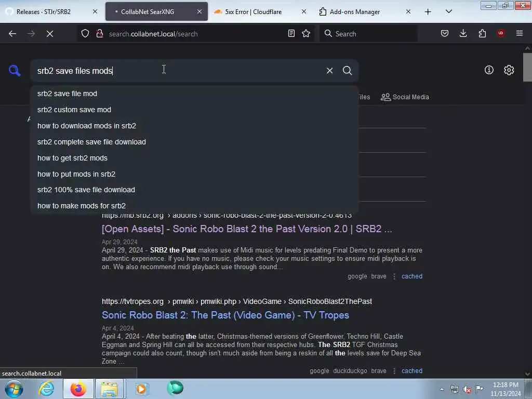Focus the browser toolbar Search box

pos(368,34)
